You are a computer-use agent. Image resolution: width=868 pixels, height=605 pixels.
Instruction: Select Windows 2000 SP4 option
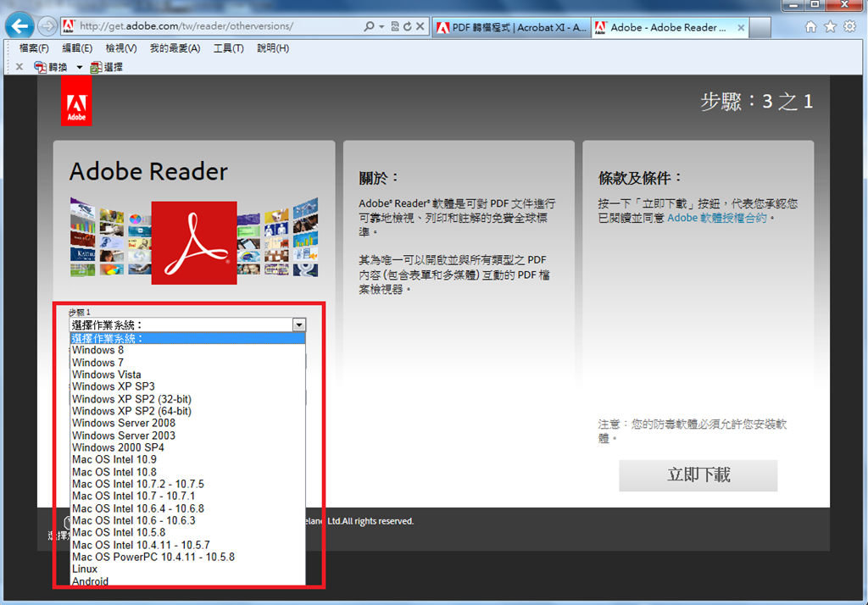[187, 447]
